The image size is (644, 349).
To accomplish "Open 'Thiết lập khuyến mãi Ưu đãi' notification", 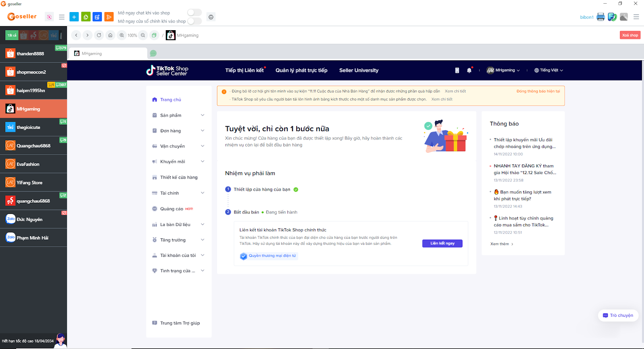I will pos(524,143).
